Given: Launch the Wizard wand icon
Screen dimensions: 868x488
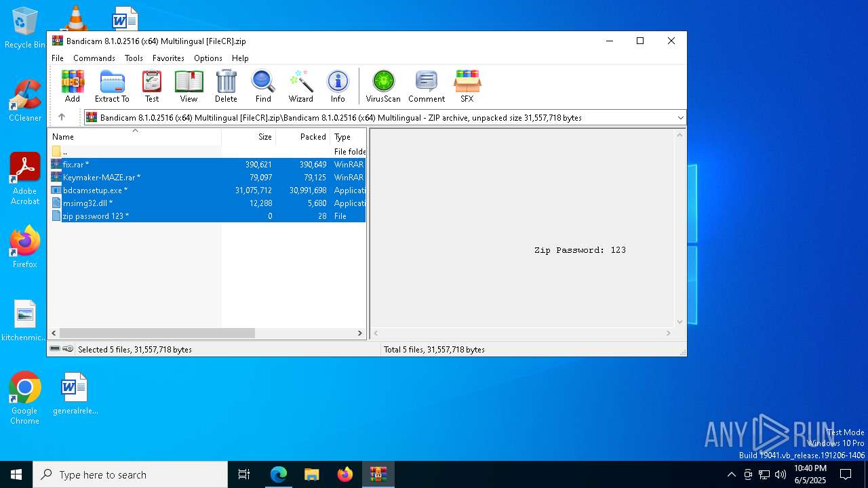Looking at the screenshot, I should coord(300,86).
